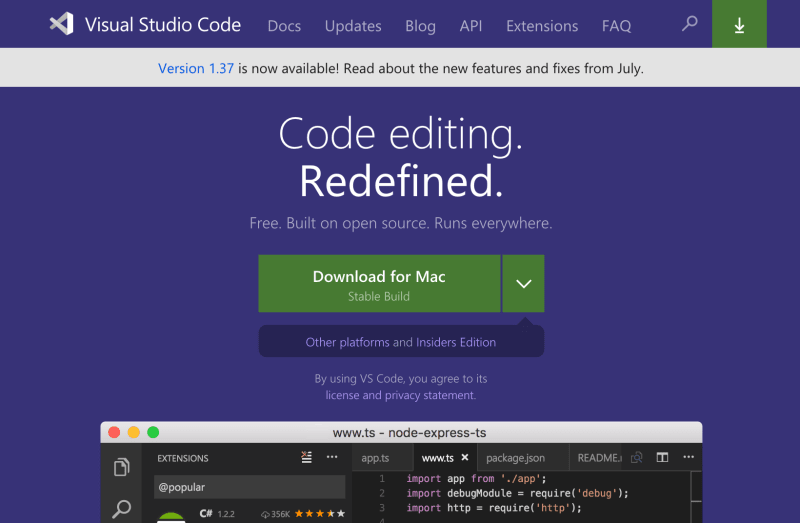The image size is (800, 523).
Task: Switch to the app.ts tab
Action: 382,458
